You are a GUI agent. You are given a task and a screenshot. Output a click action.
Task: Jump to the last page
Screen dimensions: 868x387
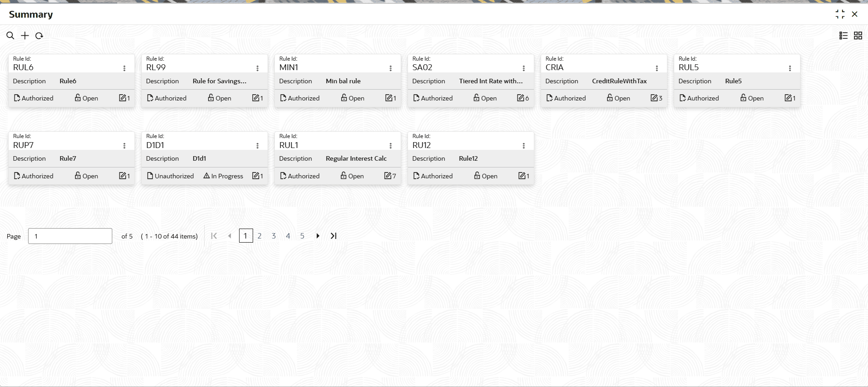[x=334, y=236]
